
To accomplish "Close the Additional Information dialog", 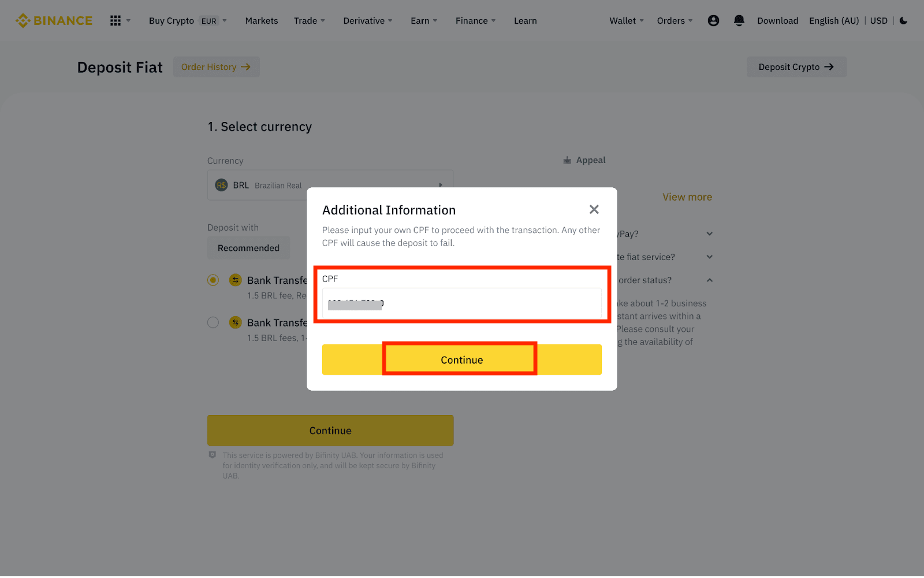I will 594,209.
